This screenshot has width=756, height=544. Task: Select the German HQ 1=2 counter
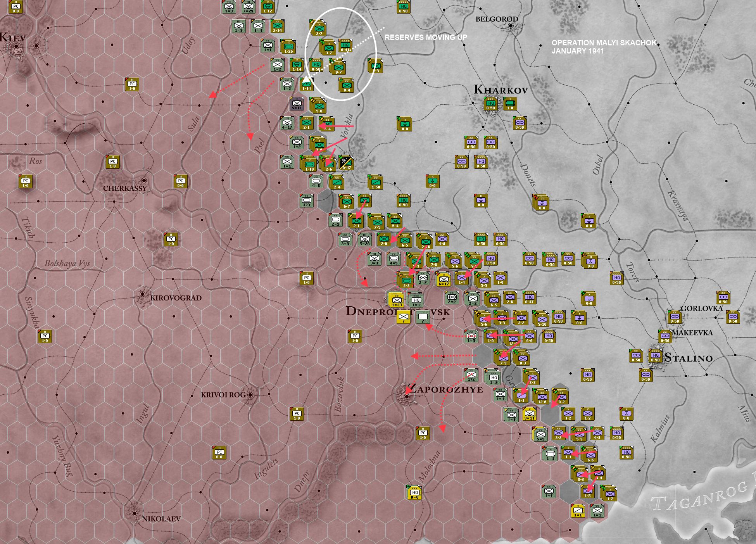(493, 377)
